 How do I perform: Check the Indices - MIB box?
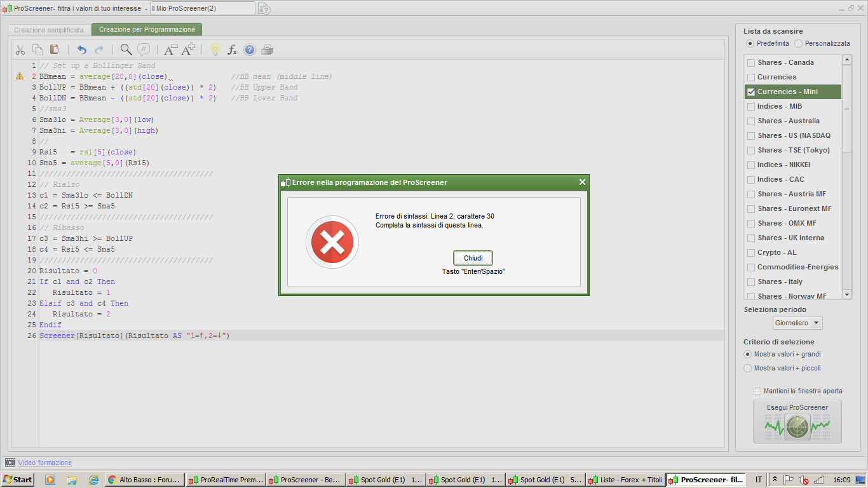point(751,106)
